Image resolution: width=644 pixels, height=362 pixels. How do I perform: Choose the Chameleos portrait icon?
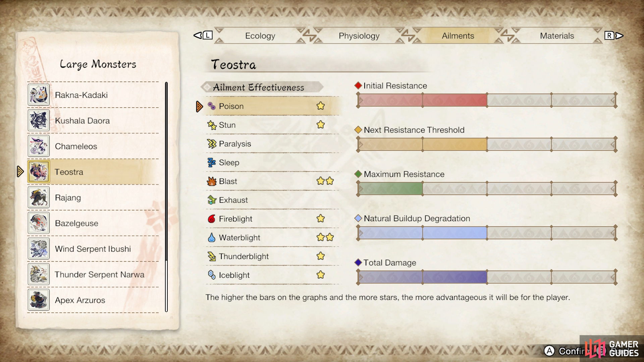39,146
